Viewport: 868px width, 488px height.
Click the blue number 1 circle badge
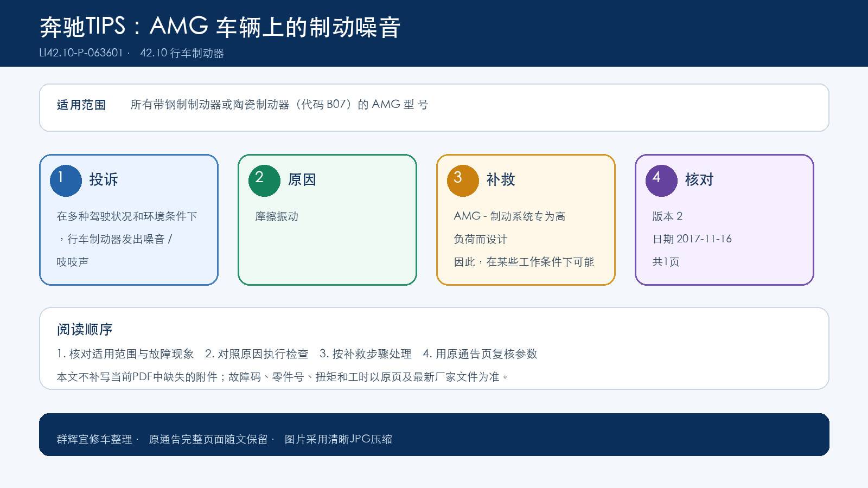click(x=66, y=181)
